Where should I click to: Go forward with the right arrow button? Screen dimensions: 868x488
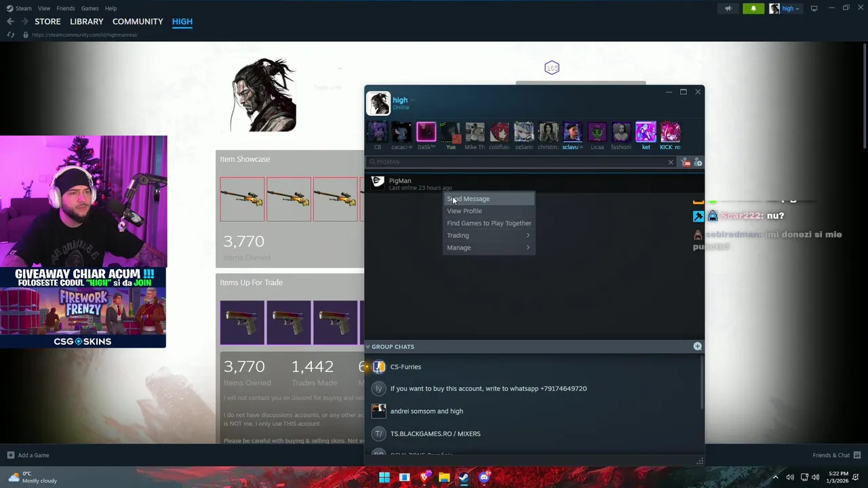point(25,22)
